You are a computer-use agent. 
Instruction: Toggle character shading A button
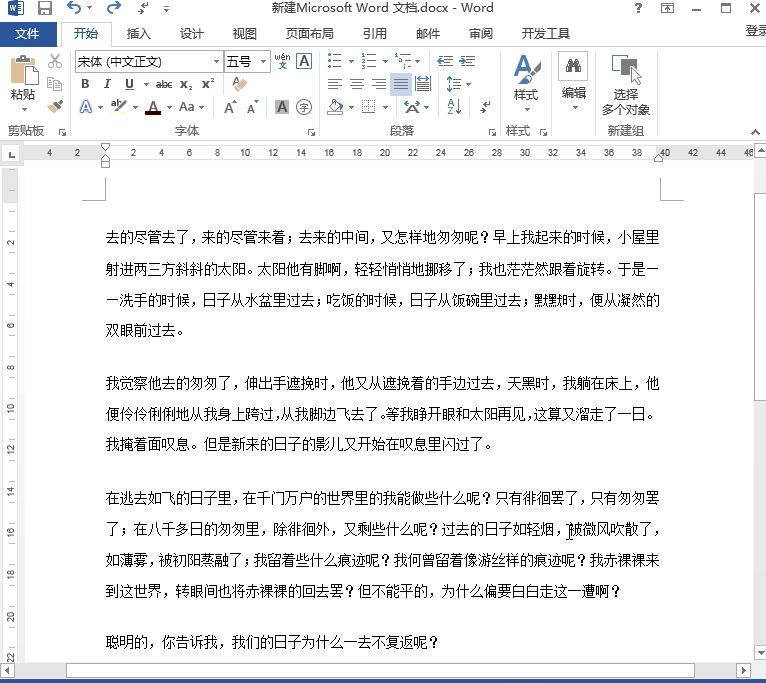[x=282, y=107]
